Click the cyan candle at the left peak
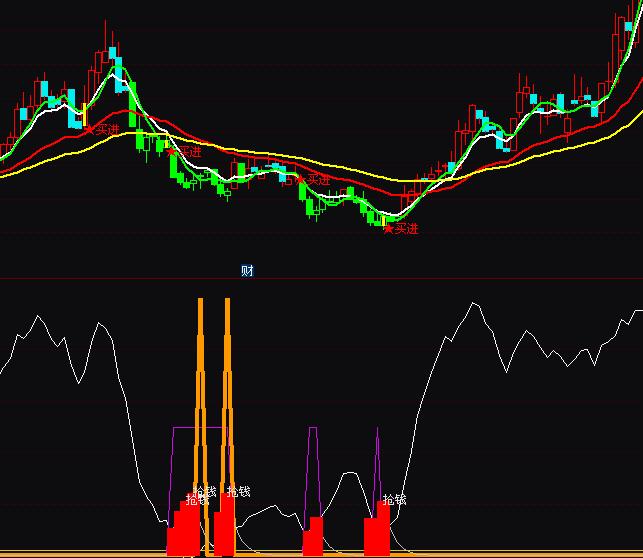 (x=113, y=55)
